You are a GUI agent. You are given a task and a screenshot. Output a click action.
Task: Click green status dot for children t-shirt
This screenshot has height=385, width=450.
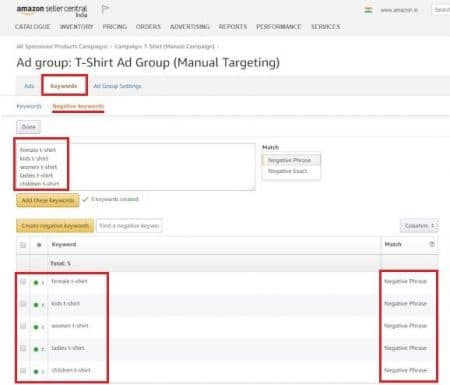pos(36,371)
